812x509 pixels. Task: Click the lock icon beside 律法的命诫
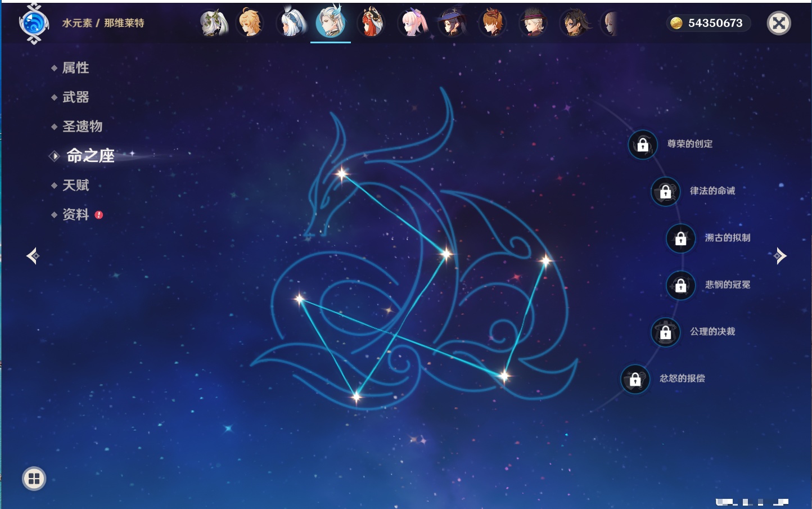[x=665, y=192]
